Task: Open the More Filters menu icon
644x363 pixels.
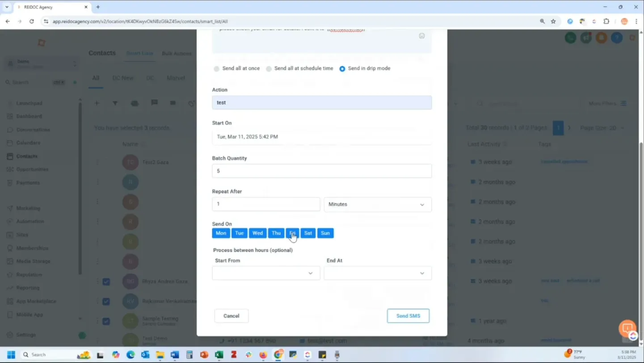Action: click(x=624, y=103)
